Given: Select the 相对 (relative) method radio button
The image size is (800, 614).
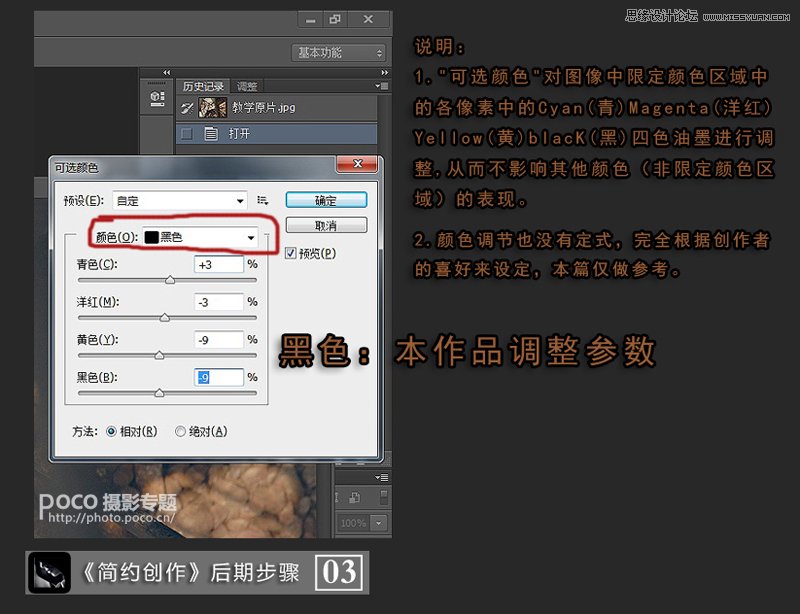Looking at the screenshot, I should tap(111, 432).
